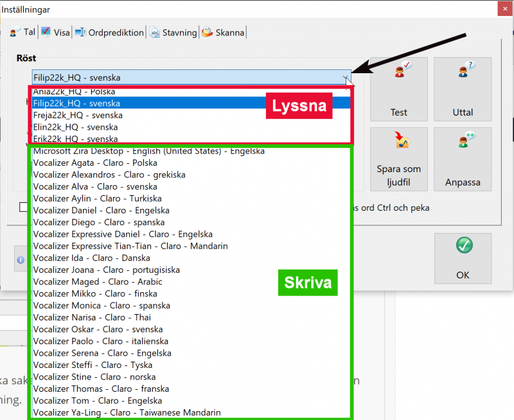514x420 pixels.
Task: Pick Erik22k_HQ - svenska voice
Action: [x=191, y=139]
